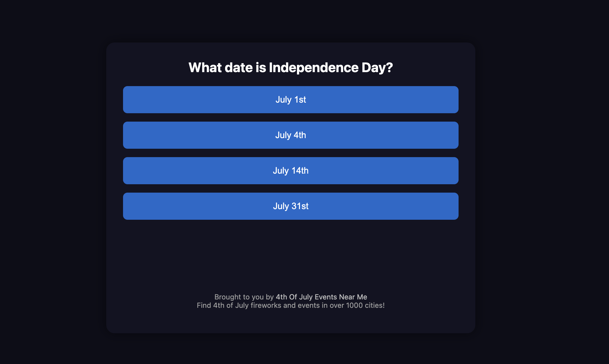Click the answer mentioning Bastille Day date
The width and height of the screenshot is (609, 364).
click(290, 171)
